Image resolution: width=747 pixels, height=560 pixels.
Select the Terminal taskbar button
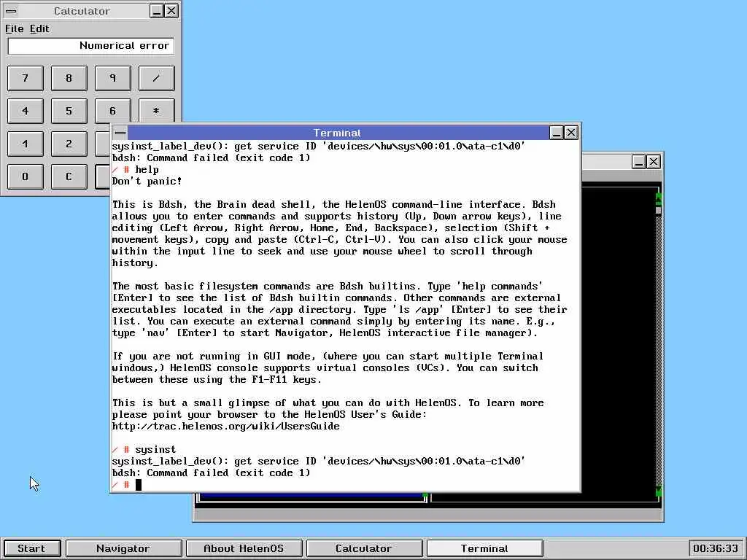point(484,548)
